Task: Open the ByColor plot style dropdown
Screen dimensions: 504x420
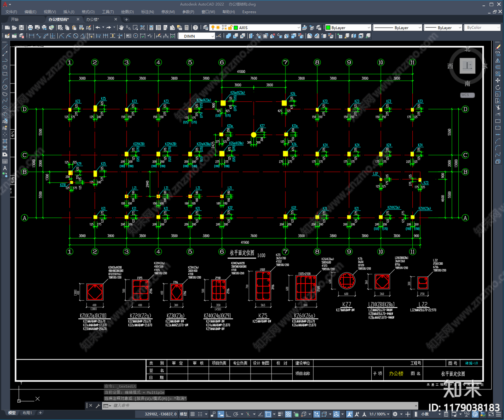Action: (498, 28)
